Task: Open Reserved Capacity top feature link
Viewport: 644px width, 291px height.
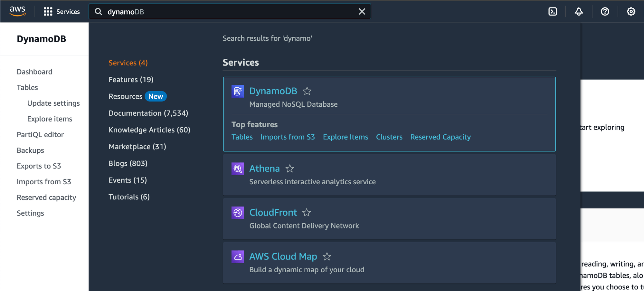Action: pos(440,137)
